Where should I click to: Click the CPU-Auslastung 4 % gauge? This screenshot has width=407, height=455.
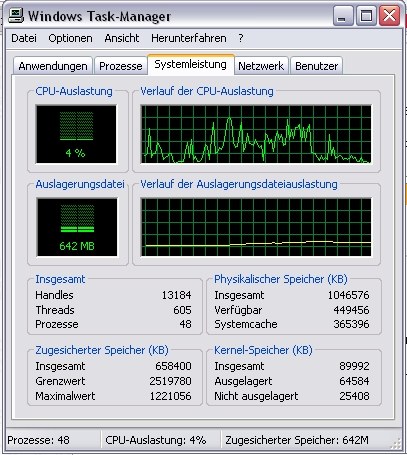[76, 134]
